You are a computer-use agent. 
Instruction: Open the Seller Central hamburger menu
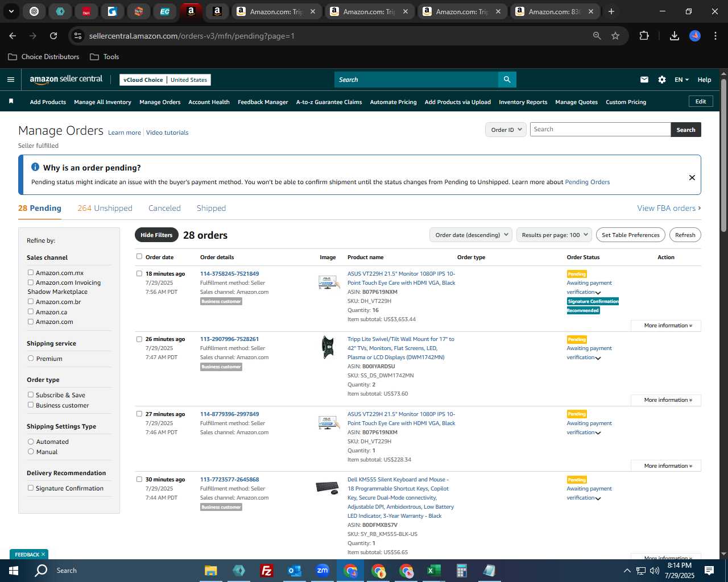coord(11,80)
